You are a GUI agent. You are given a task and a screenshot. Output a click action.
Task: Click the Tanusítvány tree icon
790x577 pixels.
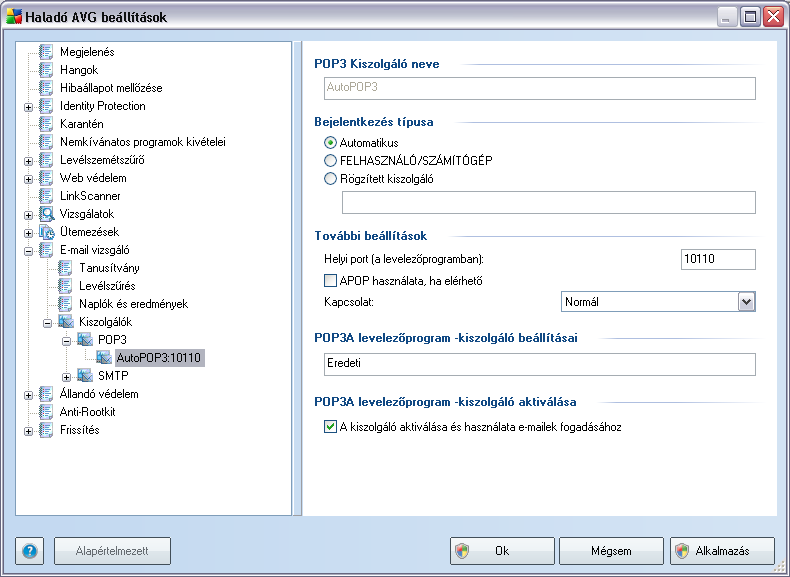65,268
